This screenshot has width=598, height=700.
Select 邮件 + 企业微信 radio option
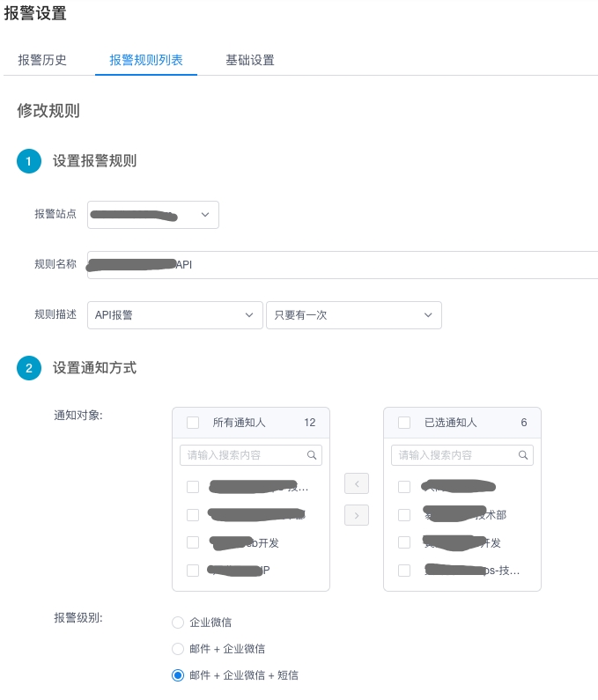click(178, 649)
